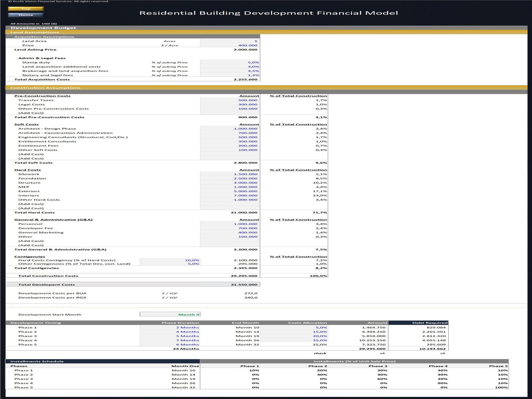Select Phase 4 duration cell showing 7 Months
532x399 pixels.
170,340
